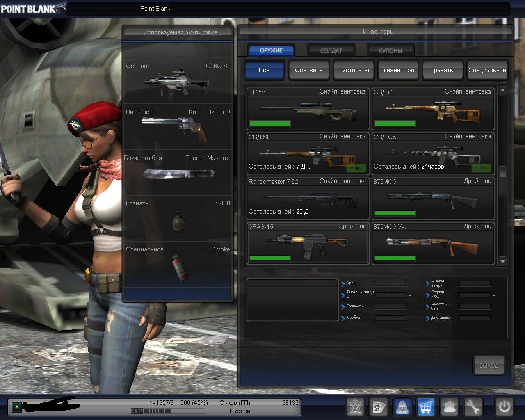Click the '25 Дн.' remaining days text

(x=305, y=212)
